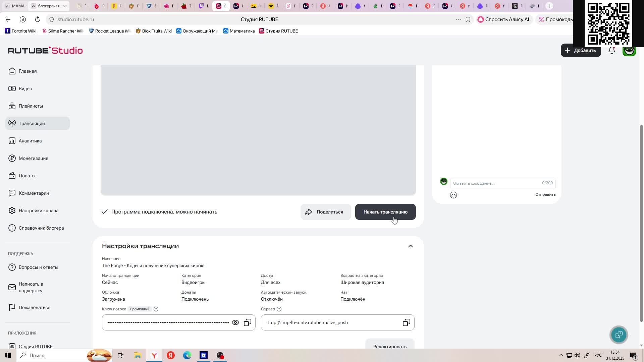Image resolution: width=644 pixels, height=362 pixels.
Task: Click the stream key help icon
Action: pyautogui.click(x=156, y=309)
